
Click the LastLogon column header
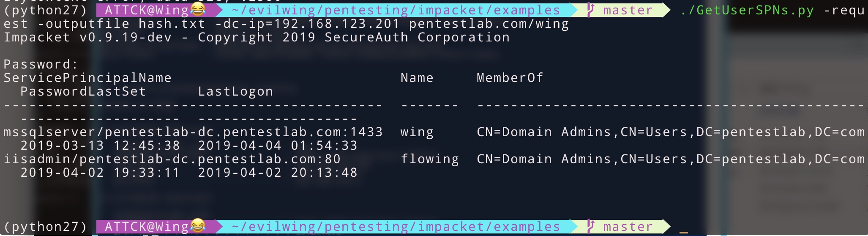(x=235, y=91)
